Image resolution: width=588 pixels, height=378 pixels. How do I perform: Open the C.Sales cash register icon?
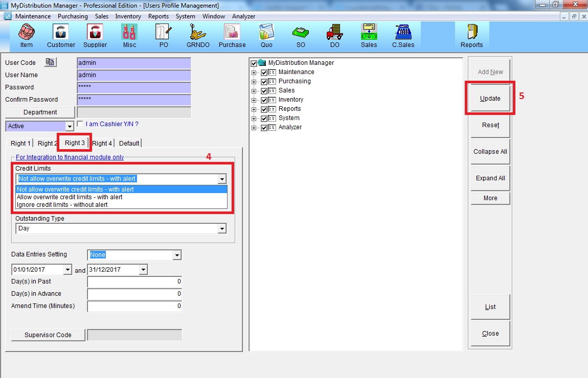(403, 35)
